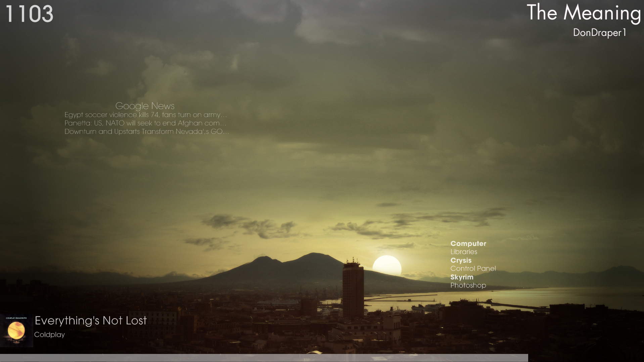Open the Nevada Downturn and Upstarts headline
This screenshot has width=644, height=362.
146,132
